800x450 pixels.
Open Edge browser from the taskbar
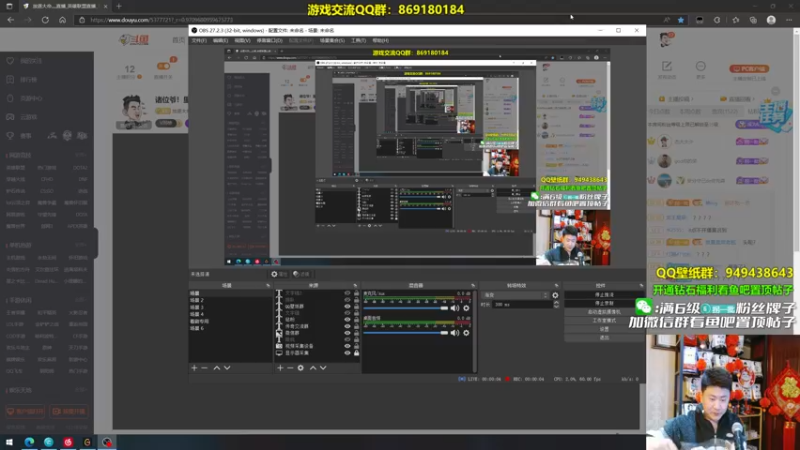click(x=29, y=442)
